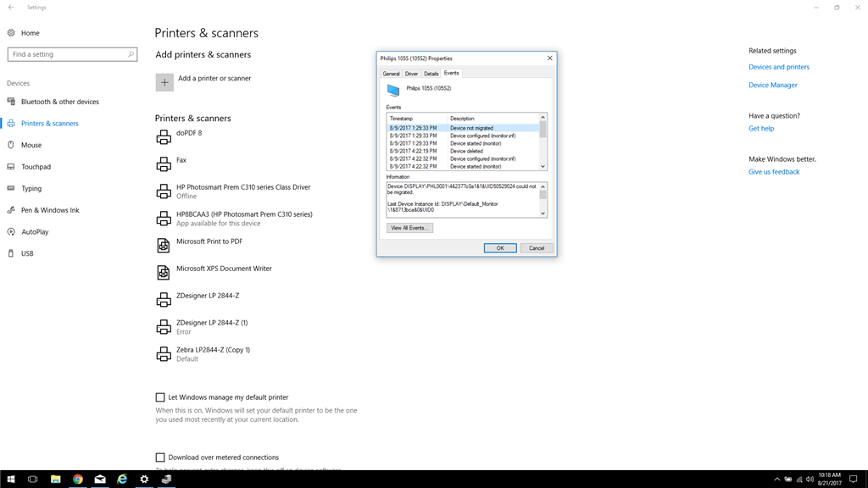The width and height of the screenshot is (868, 488).
Task: Select the Microsoft Print to PDF icon
Action: point(164,246)
